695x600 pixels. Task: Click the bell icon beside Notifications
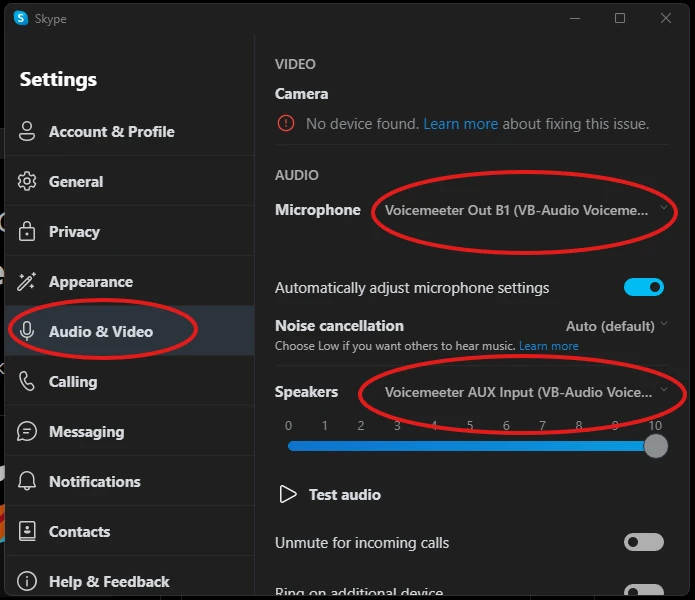27,481
